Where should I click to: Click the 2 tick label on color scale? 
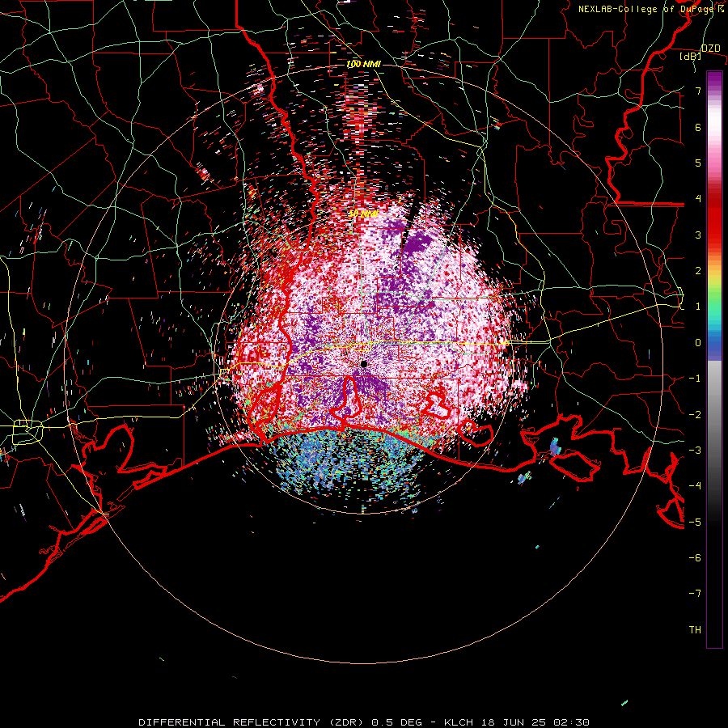(x=698, y=270)
